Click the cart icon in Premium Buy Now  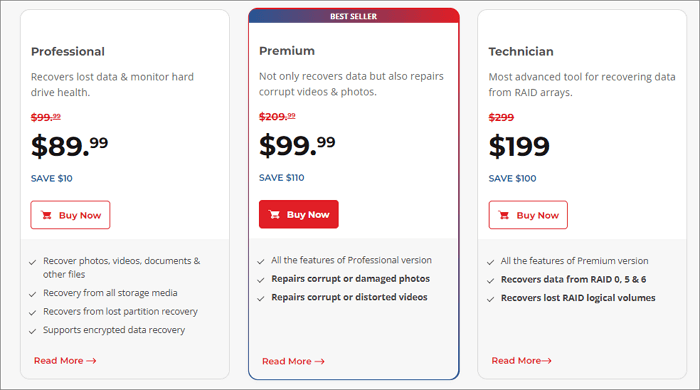point(274,215)
